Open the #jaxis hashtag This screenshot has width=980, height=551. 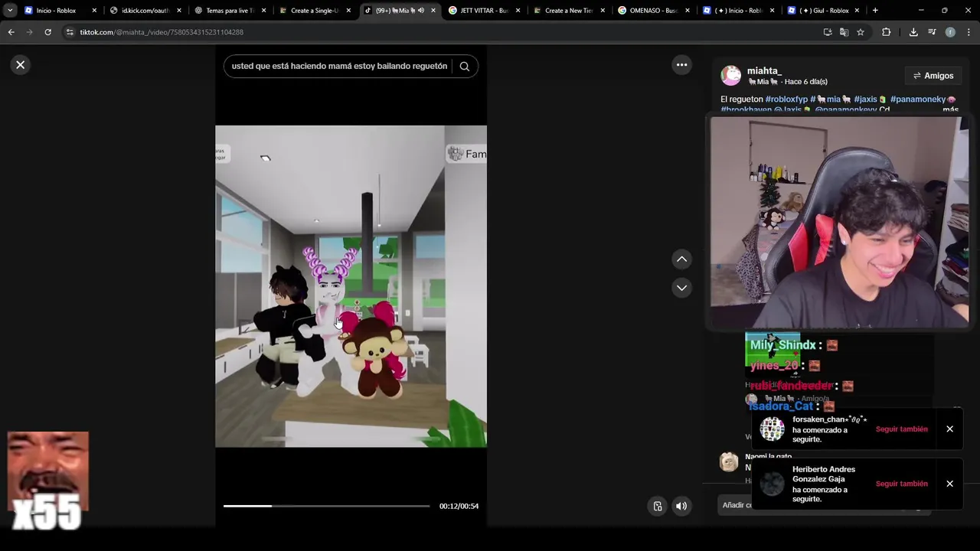[x=865, y=99]
